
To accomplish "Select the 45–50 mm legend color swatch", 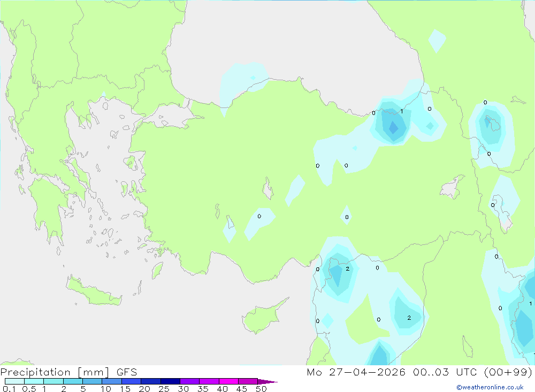I will 248,381.
